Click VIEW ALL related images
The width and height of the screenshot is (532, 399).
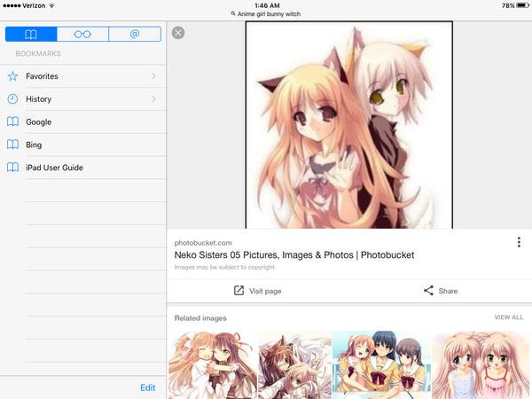[x=509, y=317]
